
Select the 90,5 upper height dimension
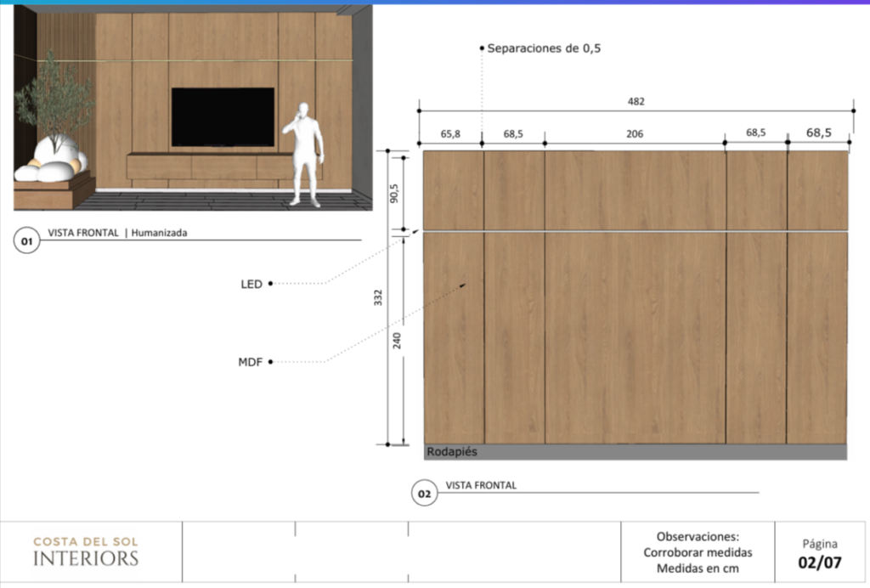pyautogui.click(x=394, y=194)
